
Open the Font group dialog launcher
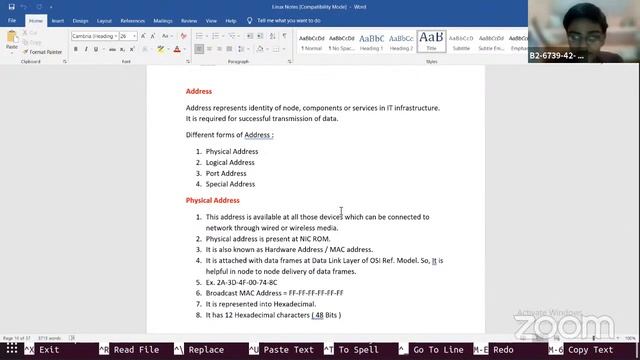pyautogui.click(x=188, y=62)
